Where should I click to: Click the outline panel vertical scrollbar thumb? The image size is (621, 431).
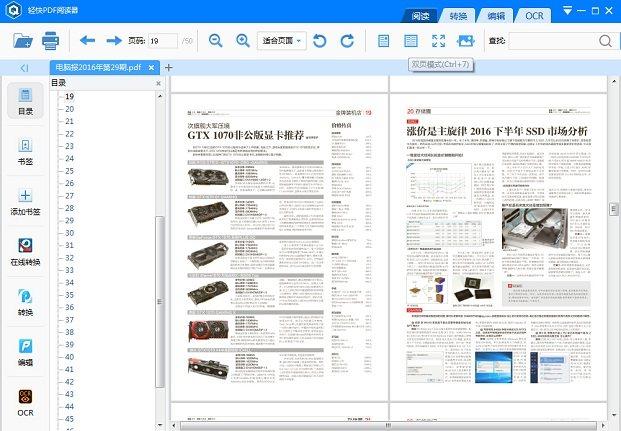click(x=160, y=302)
